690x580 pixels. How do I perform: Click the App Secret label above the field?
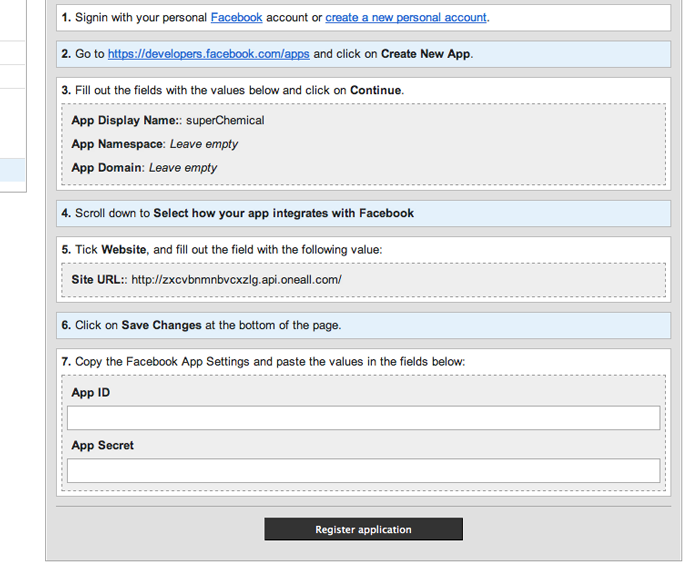(x=102, y=446)
